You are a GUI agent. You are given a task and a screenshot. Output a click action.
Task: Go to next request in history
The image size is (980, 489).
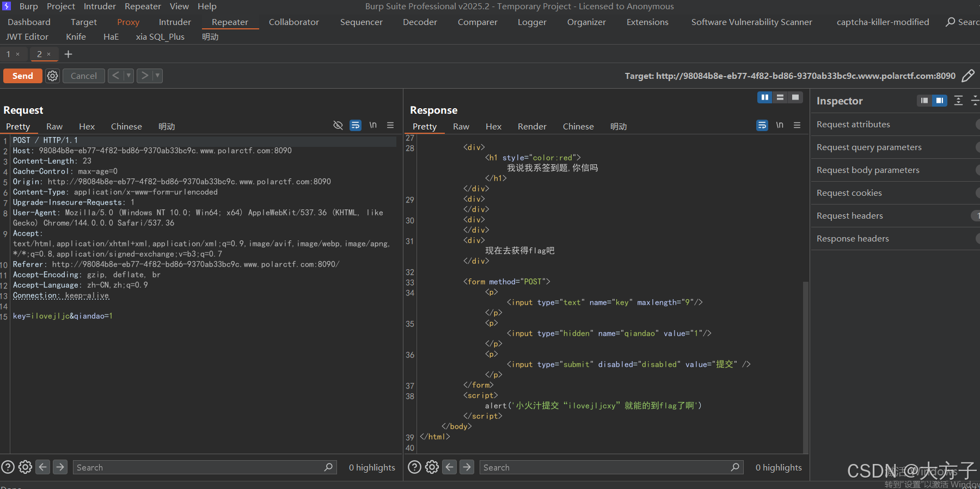pos(145,76)
